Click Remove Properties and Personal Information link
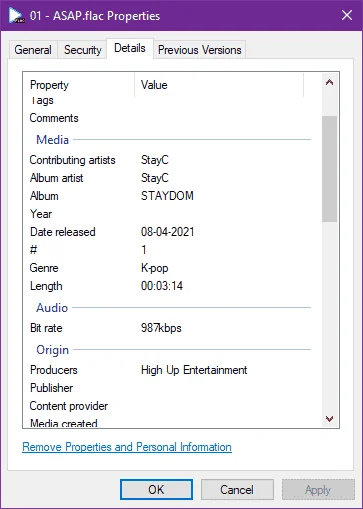 127,447
